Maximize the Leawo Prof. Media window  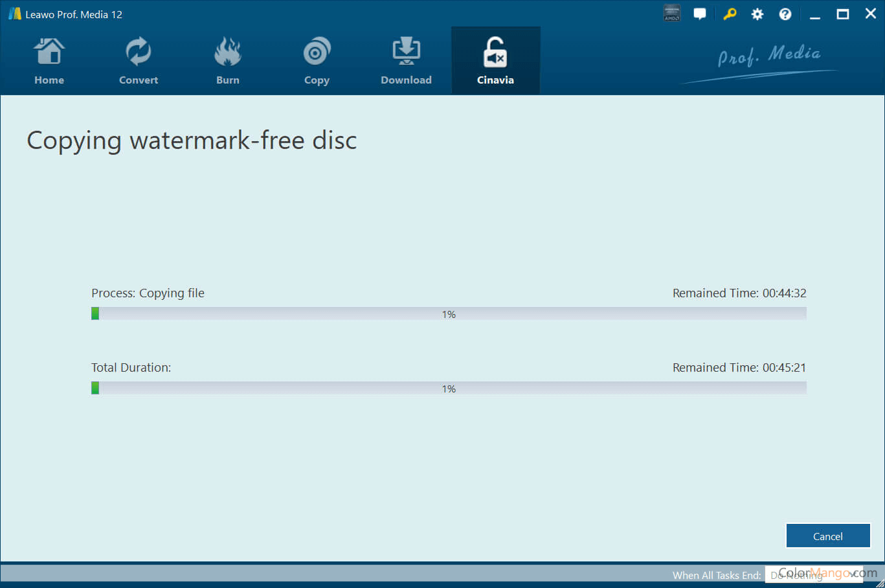(842, 14)
